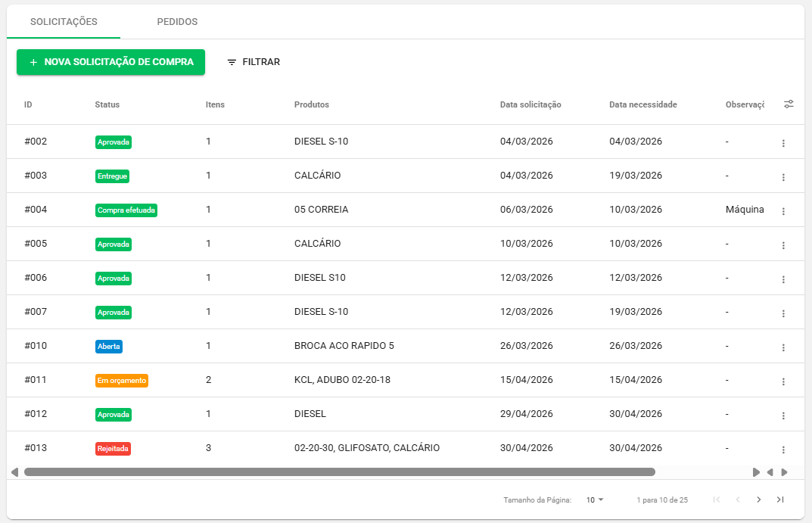
Task: Open the three-dot menu for request #002
Action: (783, 143)
